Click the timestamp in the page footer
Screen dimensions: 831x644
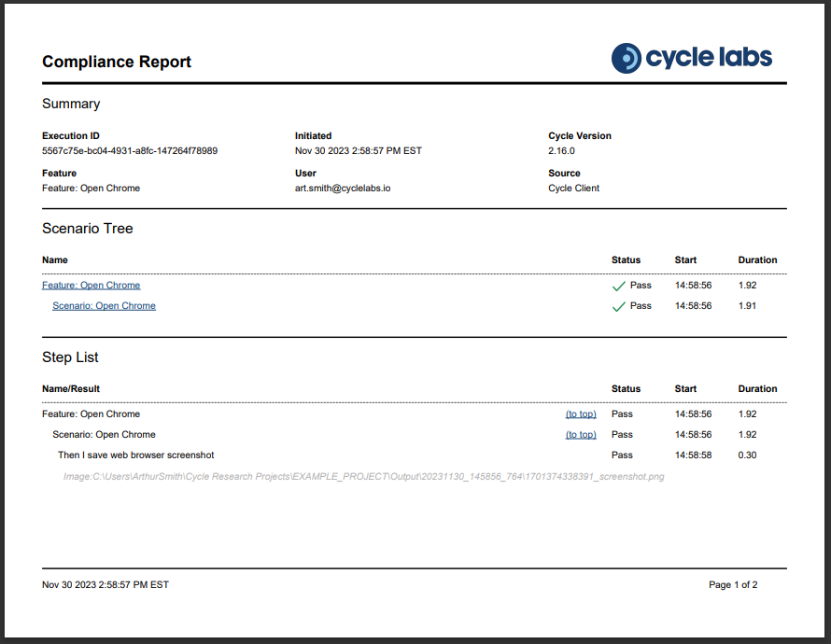tap(106, 585)
